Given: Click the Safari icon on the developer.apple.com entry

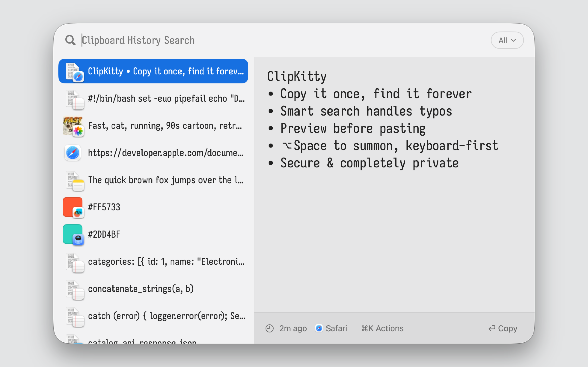Looking at the screenshot, I should click(x=73, y=153).
